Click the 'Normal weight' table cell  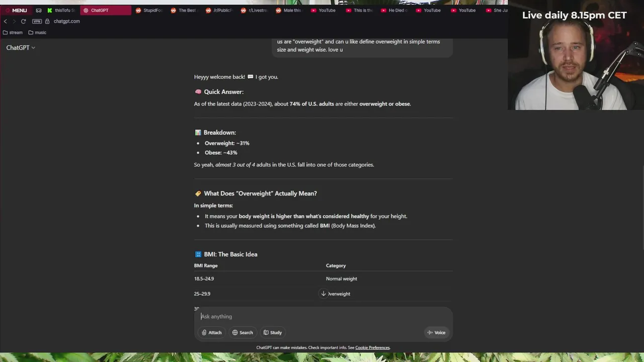click(342, 279)
